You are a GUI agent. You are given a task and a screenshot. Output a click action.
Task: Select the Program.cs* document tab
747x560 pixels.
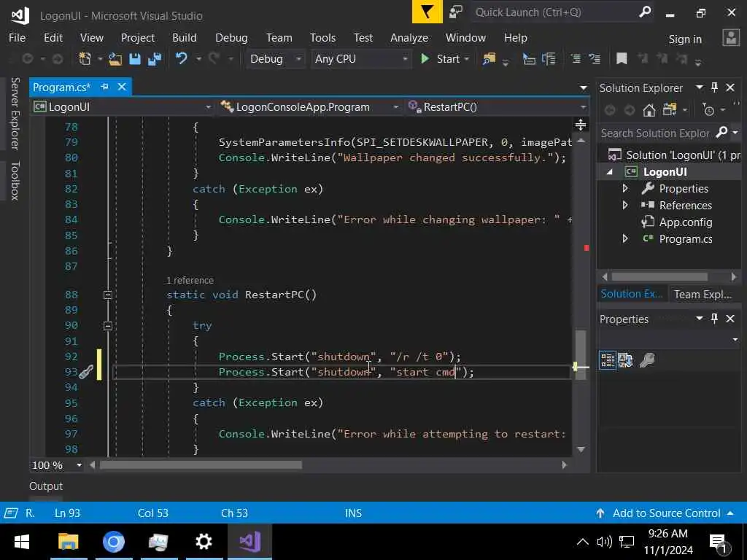(x=61, y=87)
